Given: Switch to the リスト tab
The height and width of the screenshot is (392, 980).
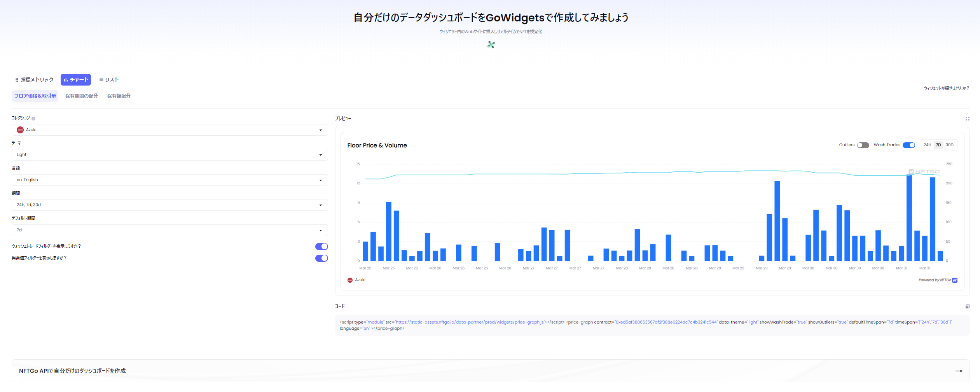Looking at the screenshot, I should click(108, 80).
